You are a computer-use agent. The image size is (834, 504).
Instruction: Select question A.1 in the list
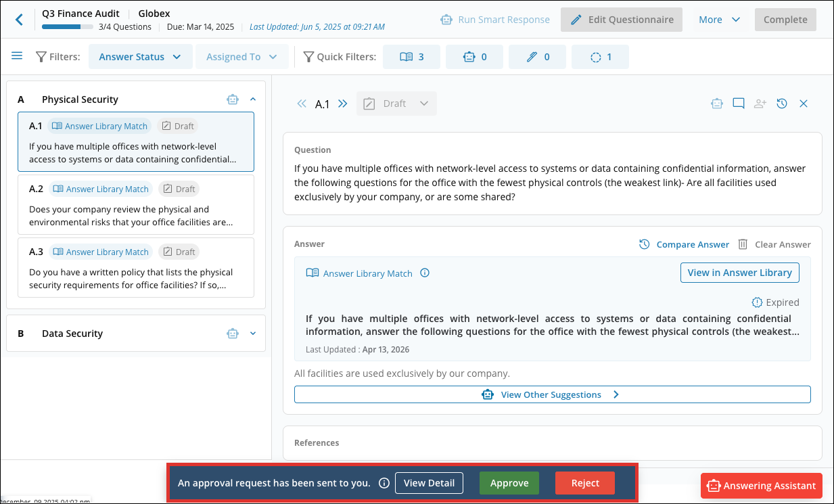coord(136,142)
